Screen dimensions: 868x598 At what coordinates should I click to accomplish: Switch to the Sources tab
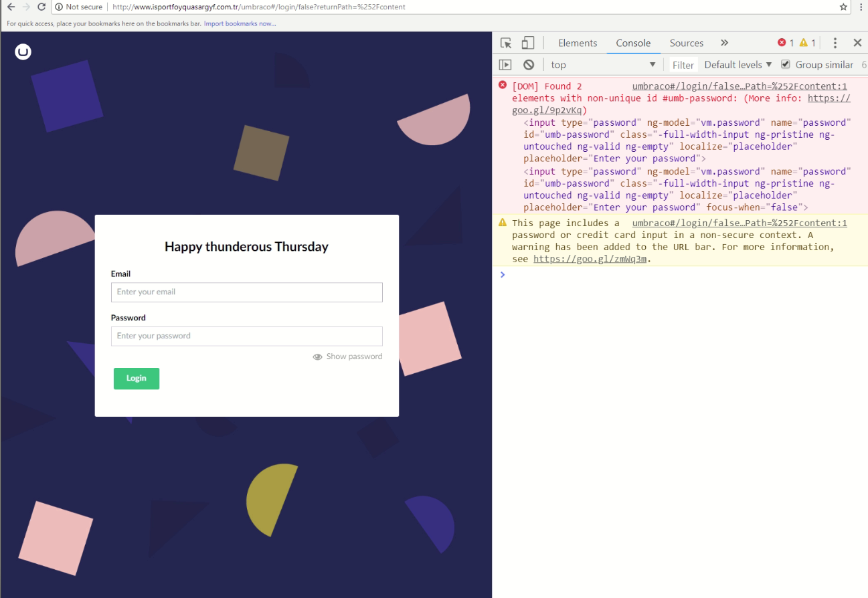686,43
